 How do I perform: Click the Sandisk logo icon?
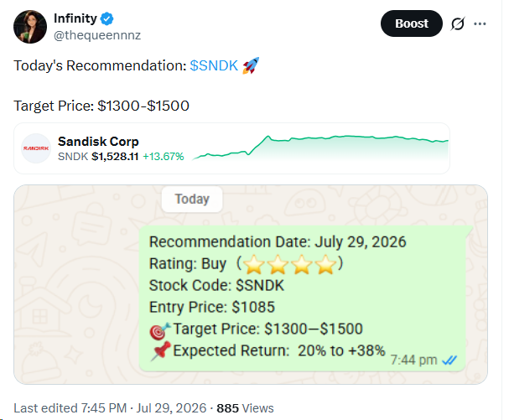tap(36, 148)
